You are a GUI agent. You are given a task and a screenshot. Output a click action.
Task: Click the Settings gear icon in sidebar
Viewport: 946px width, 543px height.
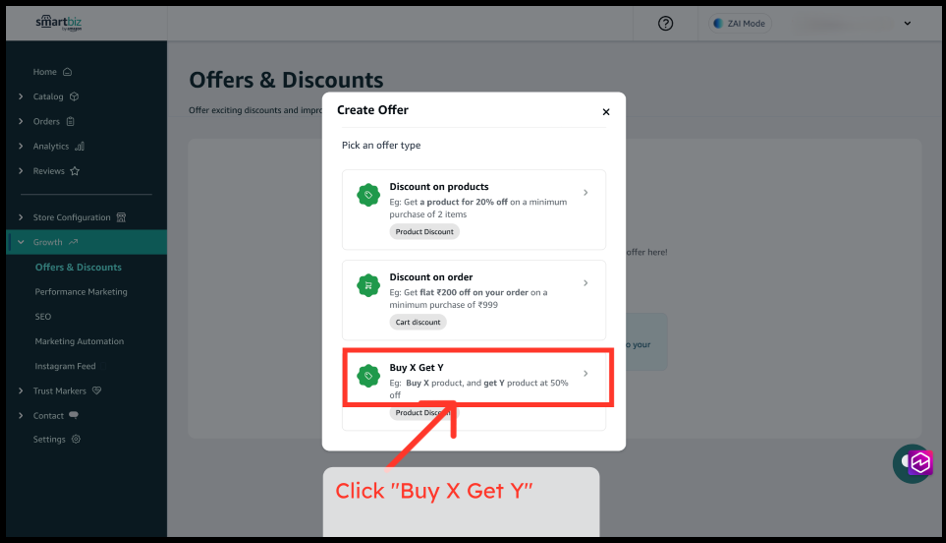coord(76,439)
